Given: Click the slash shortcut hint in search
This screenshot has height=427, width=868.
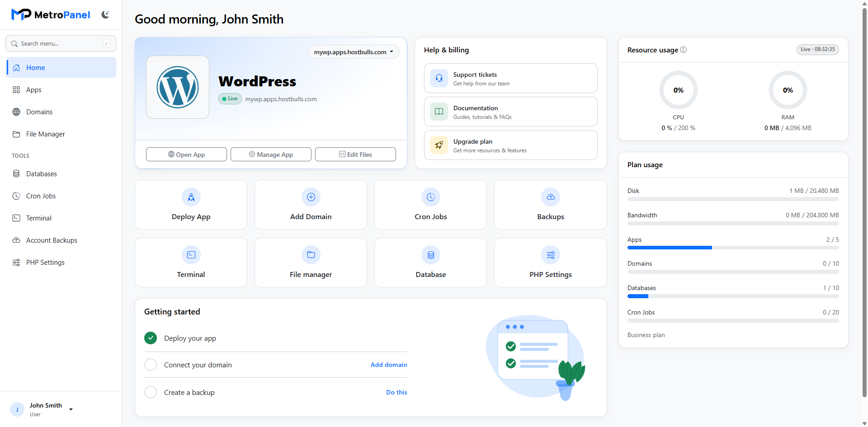Looking at the screenshot, I should (x=107, y=43).
